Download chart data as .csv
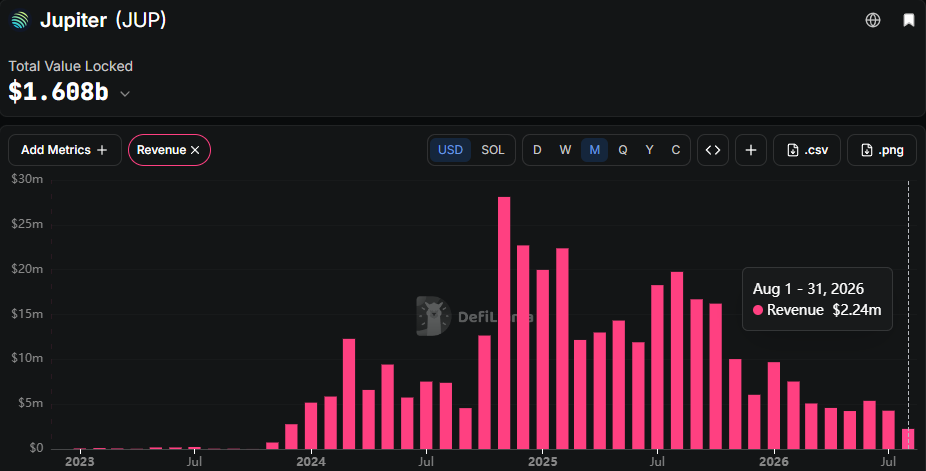 [x=807, y=150]
